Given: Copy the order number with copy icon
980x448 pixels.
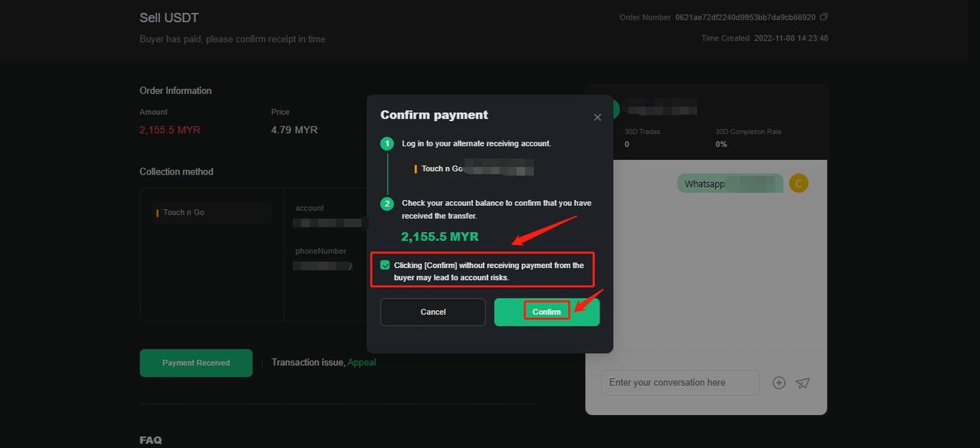Looking at the screenshot, I should pyautogui.click(x=824, y=17).
